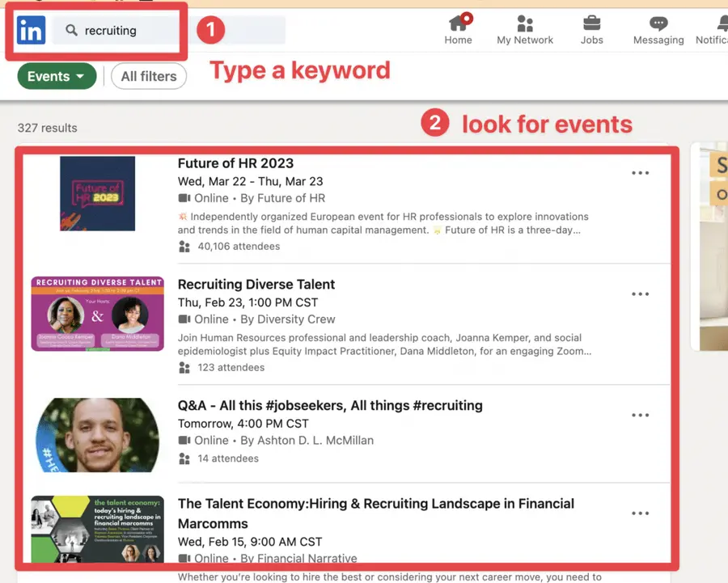This screenshot has width=728, height=583.
Task: Click 'Wed, Mar 22 - Thu, Mar 23' date
Action: pyautogui.click(x=250, y=181)
